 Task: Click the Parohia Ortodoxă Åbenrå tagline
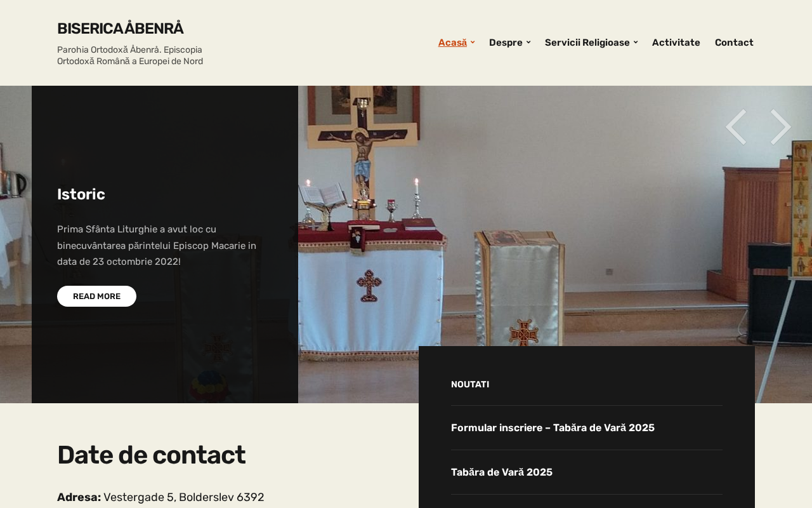coord(130,55)
